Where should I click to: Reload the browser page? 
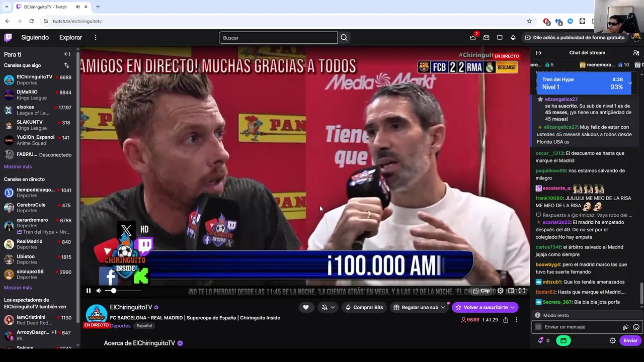[x=31, y=21]
